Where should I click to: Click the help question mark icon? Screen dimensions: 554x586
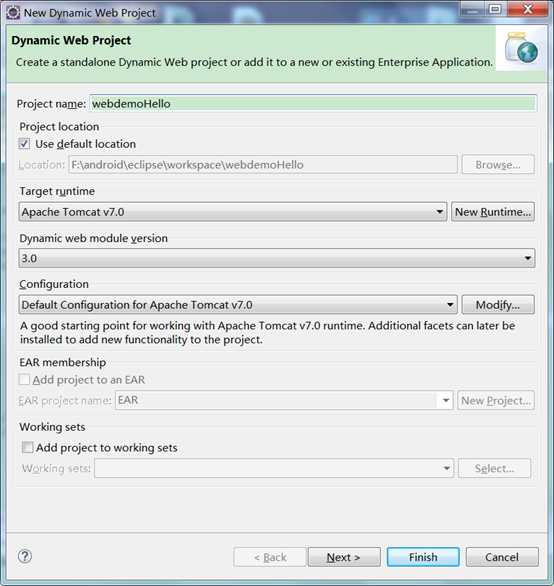[25, 556]
